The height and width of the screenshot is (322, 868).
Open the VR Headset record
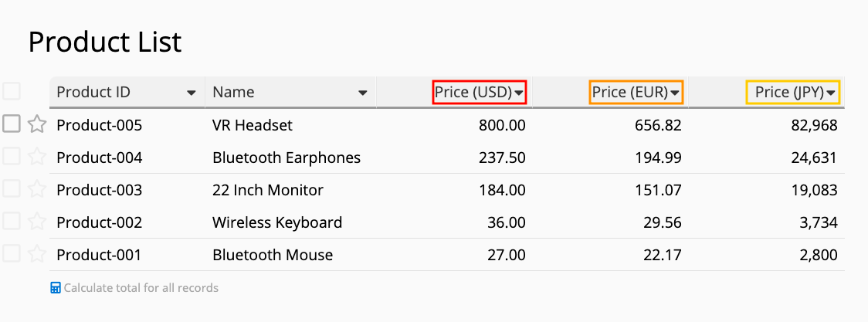(253, 126)
